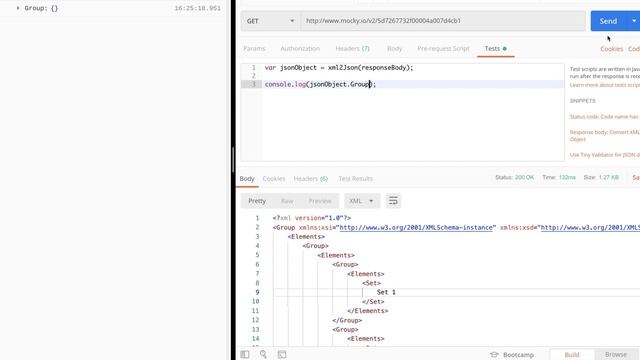Select the Raw view button
The width and height of the screenshot is (640, 360).
click(287, 201)
